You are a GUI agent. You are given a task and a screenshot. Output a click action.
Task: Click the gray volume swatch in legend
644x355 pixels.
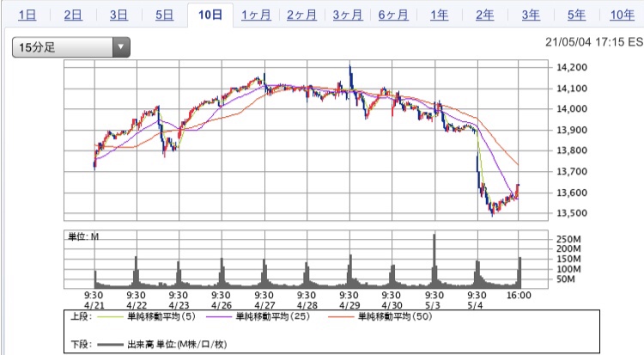(111, 345)
